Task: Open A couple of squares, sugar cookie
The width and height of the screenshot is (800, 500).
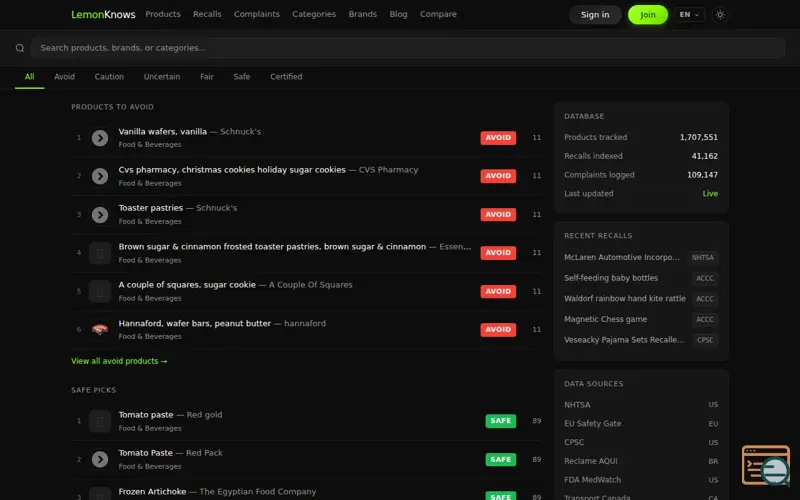Action: coord(187,285)
